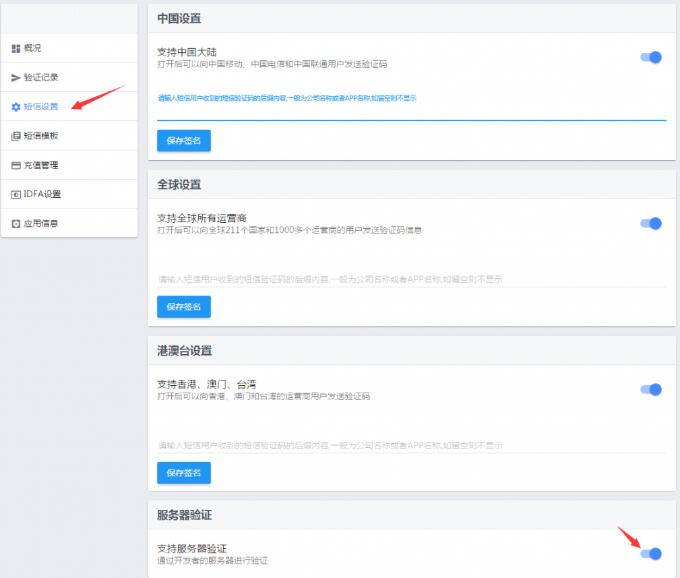
Task: Click the 短信设置 gear icon
Action: click(16, 107)
